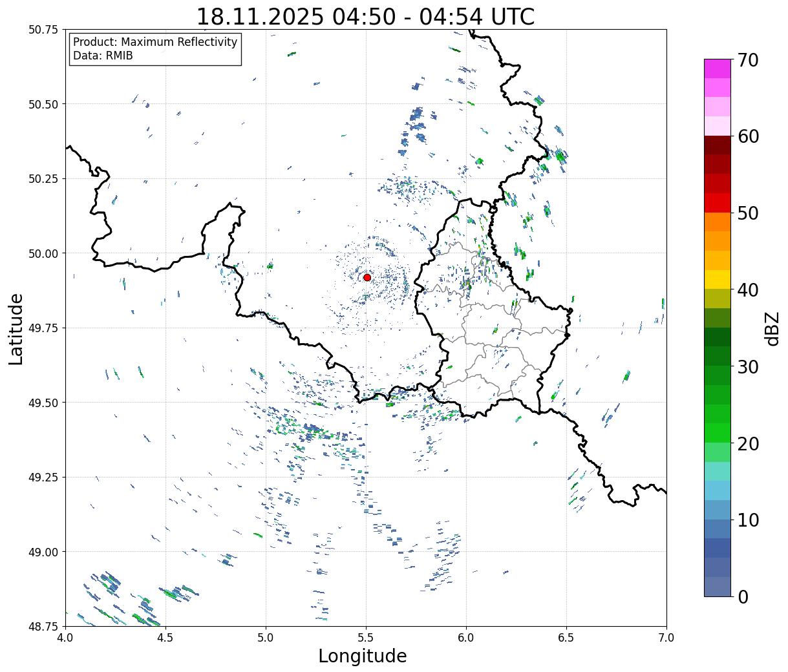
Task: Pick the dark maroon swatch below 60
Action: [718, 145]
